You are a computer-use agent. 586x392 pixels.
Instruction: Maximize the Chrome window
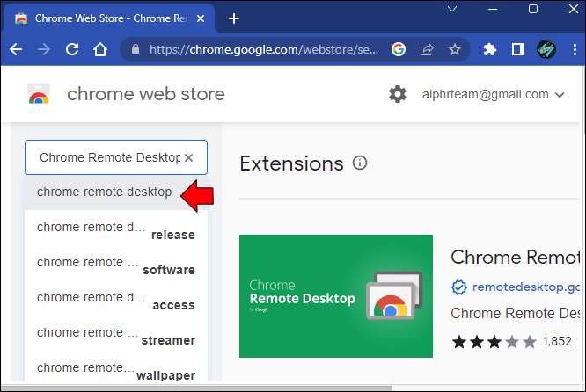click(x=533, y=9)
